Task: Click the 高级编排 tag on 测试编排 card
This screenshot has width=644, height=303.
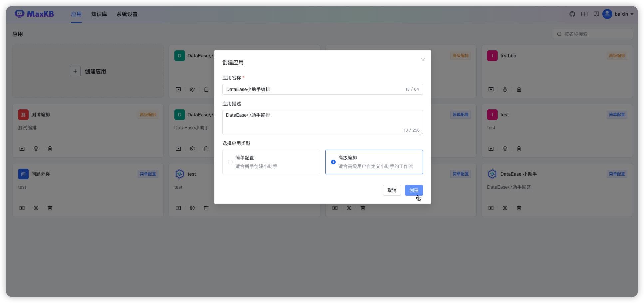Action: (148, 115)
